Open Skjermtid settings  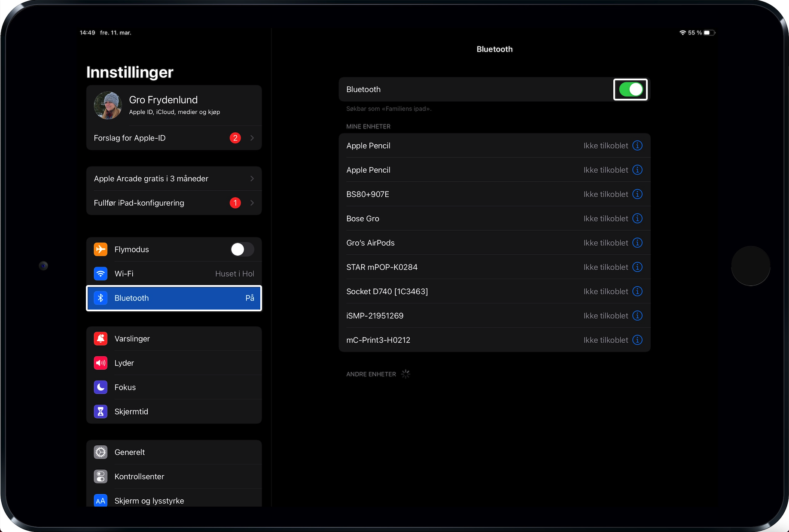tap(174, 411)
